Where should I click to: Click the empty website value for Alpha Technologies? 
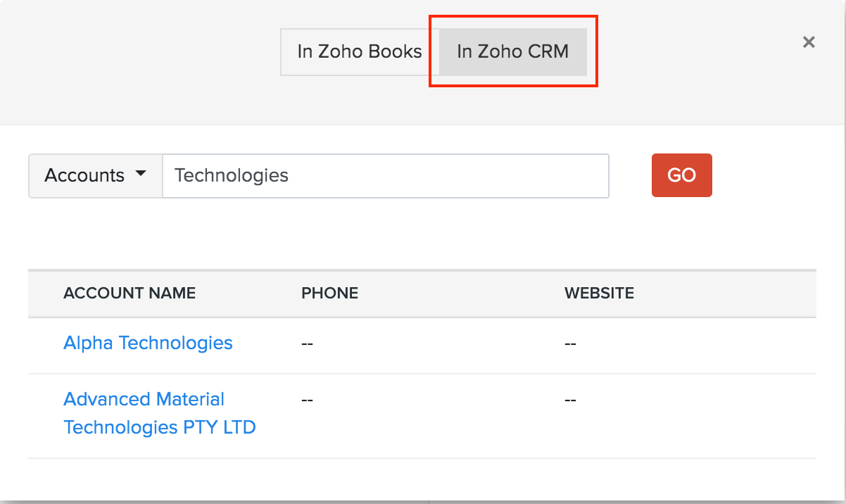click(x=570, y=343)
